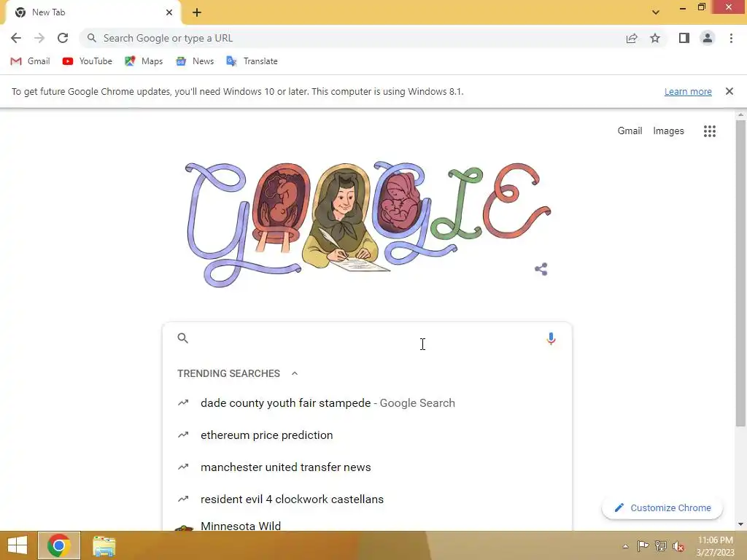The width and height of the screenshot is (747, 560).
Task: Open the Images link
Action: (x=668, y=131)
